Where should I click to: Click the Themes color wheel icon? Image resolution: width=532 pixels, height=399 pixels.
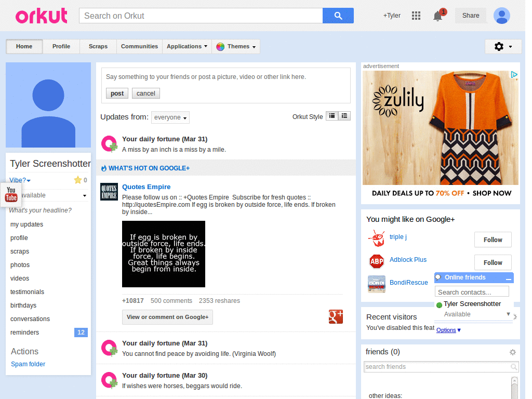point(220,46)
